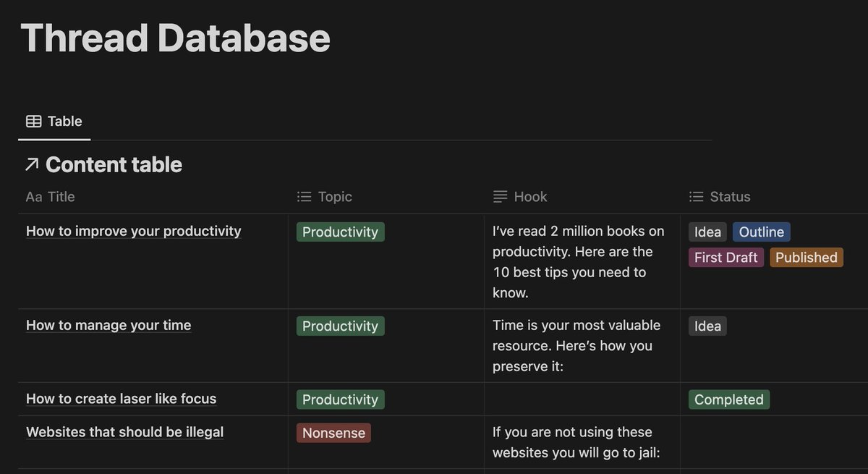Click the green Completed status tag
Viewport: 868px width, 474px height.
point(729,399)
